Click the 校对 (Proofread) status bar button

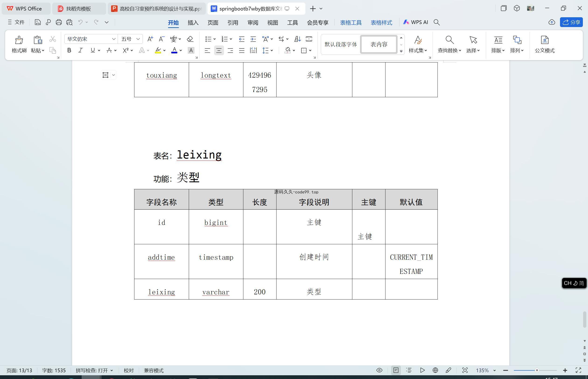tap(129, 370)
